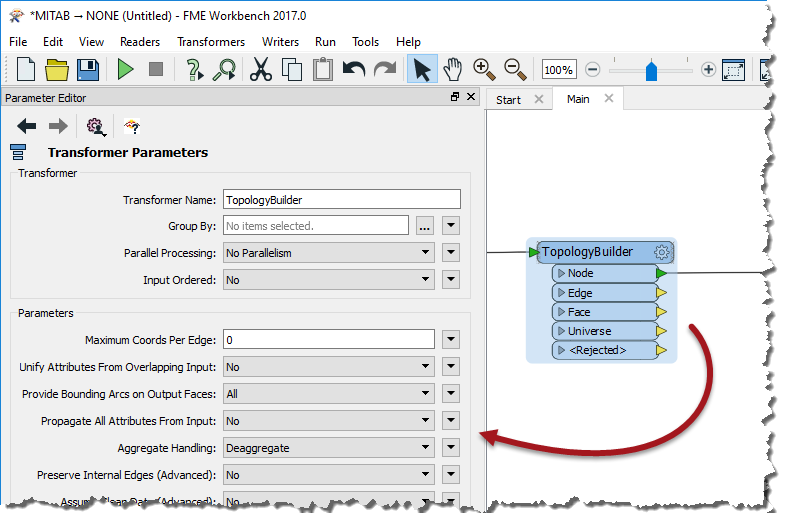Float the Parameter Editor panel
Screen dimensions: 787x513
455,96
